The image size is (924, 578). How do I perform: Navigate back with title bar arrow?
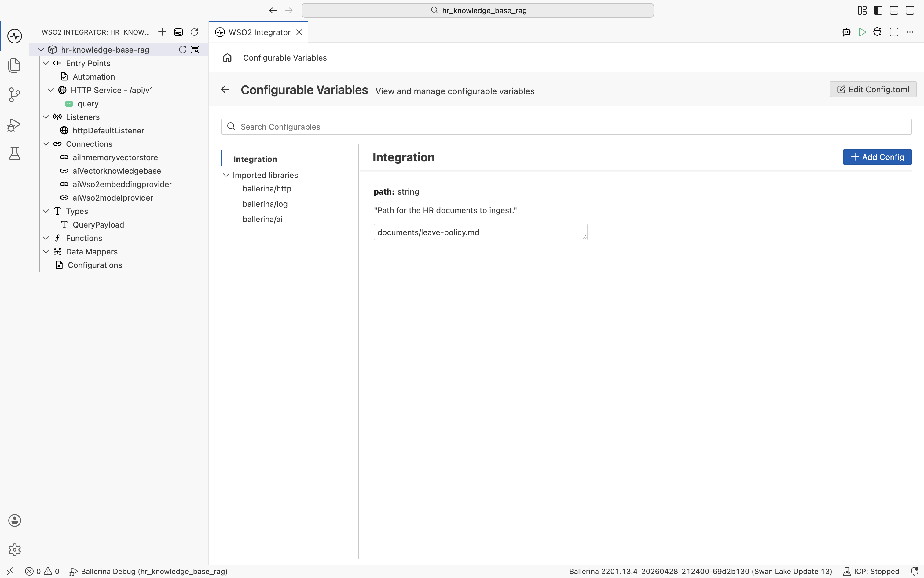(x=273, y=10)
